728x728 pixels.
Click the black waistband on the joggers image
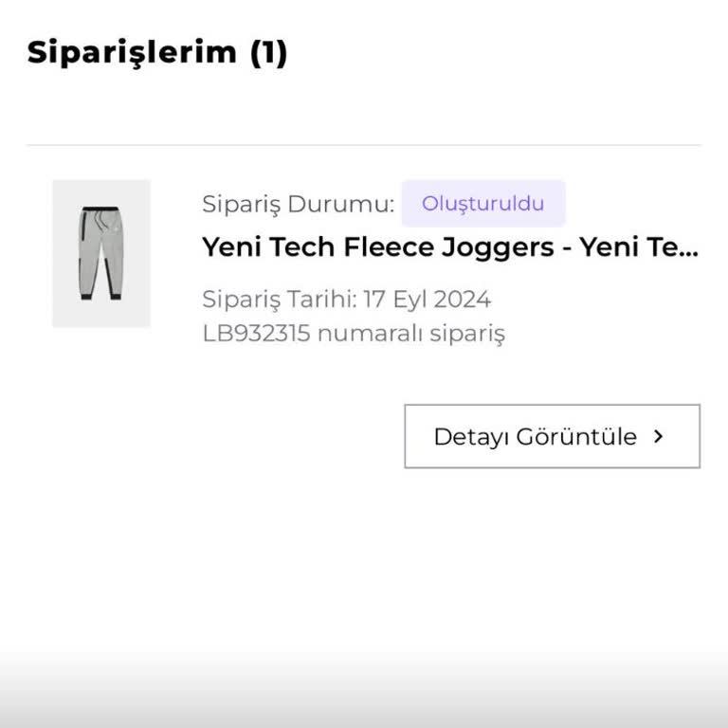coord(99,209)
